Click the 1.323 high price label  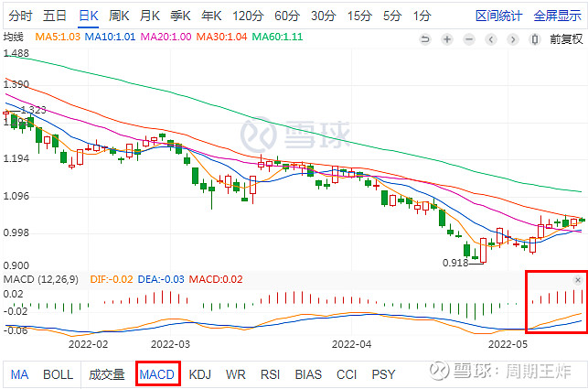[x=33, y=110]
